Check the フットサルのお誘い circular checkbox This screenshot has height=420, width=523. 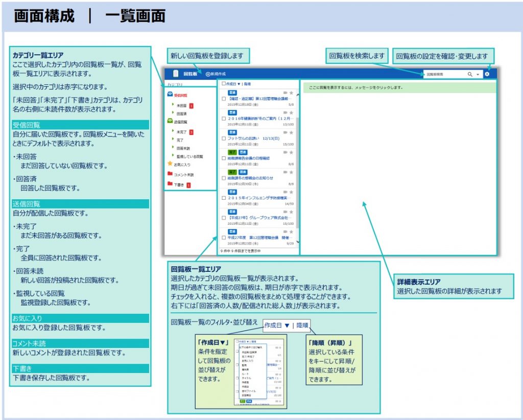(x=224, y=138)
